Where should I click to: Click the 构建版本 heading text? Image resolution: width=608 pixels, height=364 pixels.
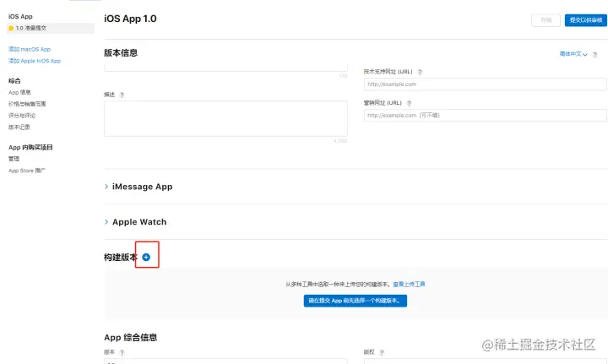(121, 258)
